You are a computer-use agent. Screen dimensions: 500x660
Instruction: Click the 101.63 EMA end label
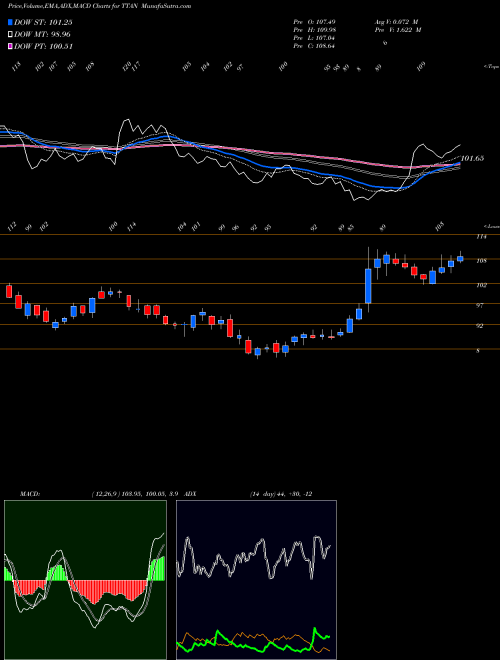472,159
